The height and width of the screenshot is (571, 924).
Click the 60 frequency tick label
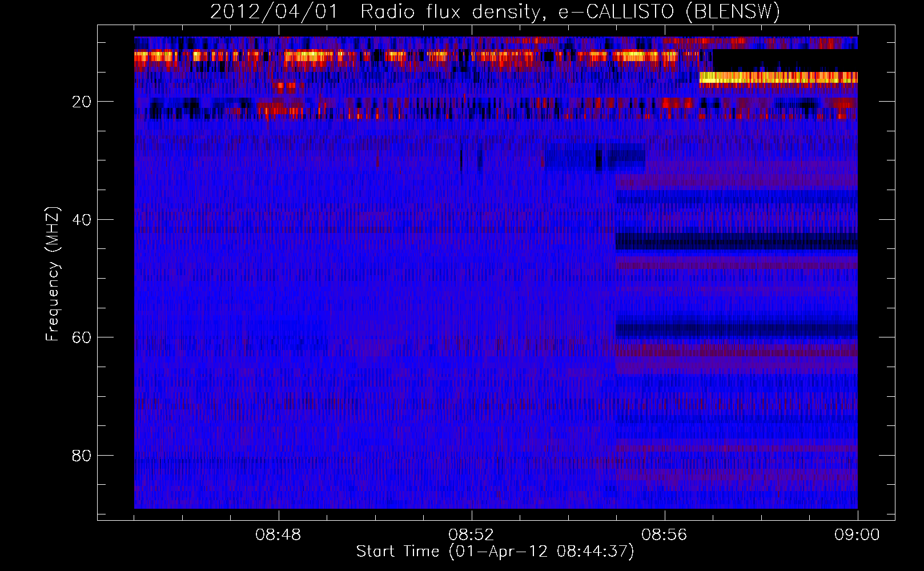pos(82,337)
